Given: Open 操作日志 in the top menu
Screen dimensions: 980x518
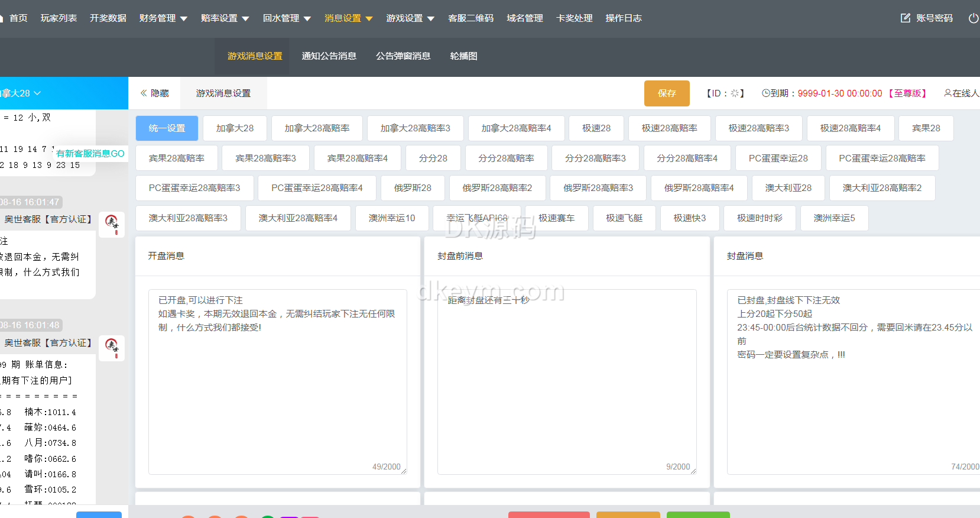Looking at the screenshot, I should point(623,18).
